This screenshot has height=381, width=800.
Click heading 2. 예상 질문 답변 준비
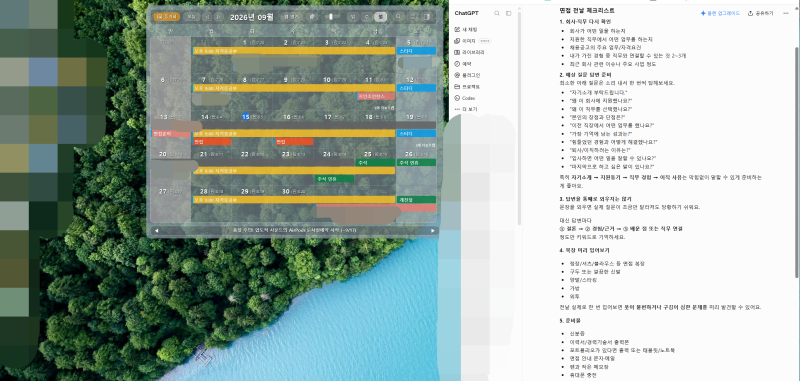585,75
